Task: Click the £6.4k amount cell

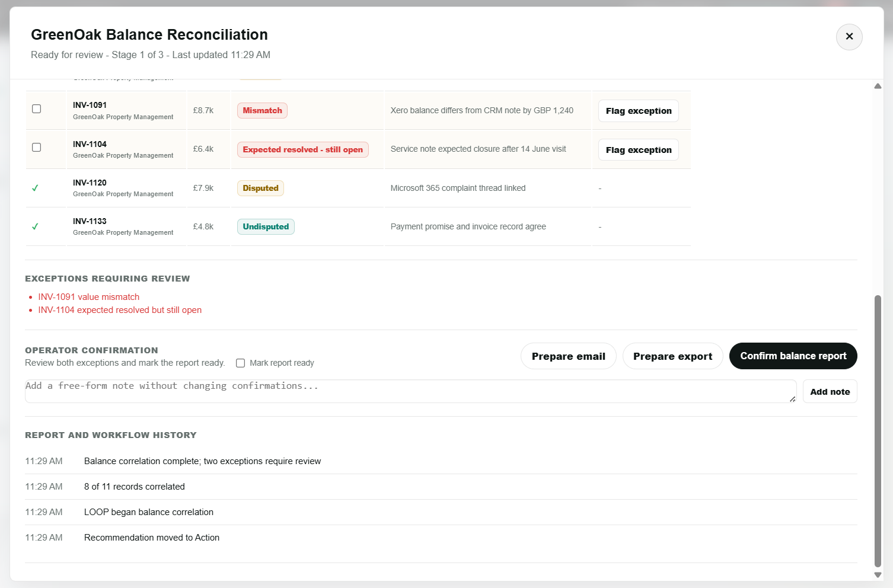Action: coord(203,149)
